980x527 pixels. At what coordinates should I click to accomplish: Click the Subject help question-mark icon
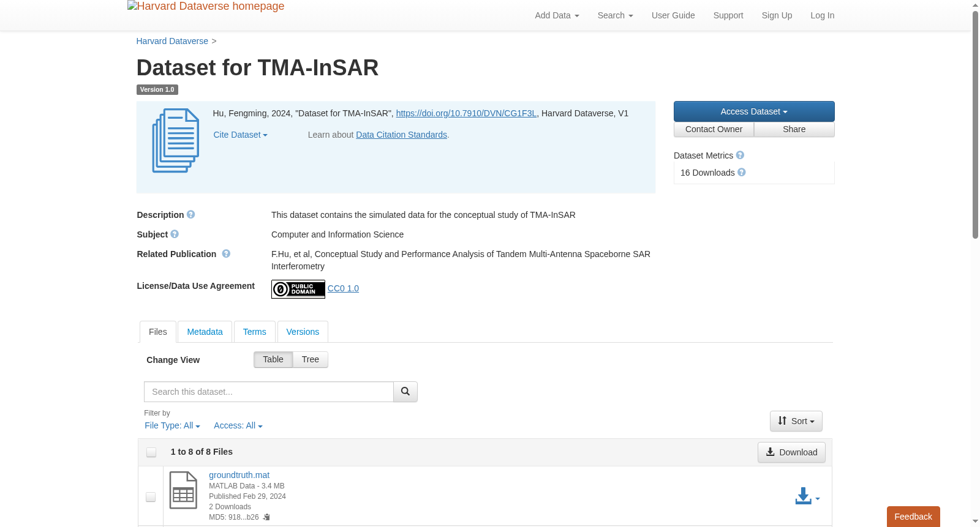(x=175, y=234)
